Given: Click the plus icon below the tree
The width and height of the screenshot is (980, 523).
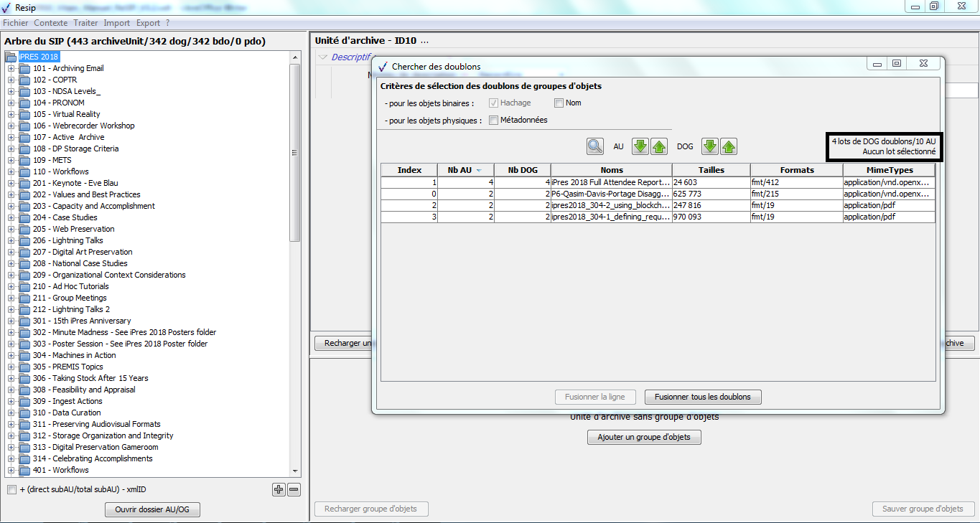Looking at the screenshot, I should click(x=279, y=490).
